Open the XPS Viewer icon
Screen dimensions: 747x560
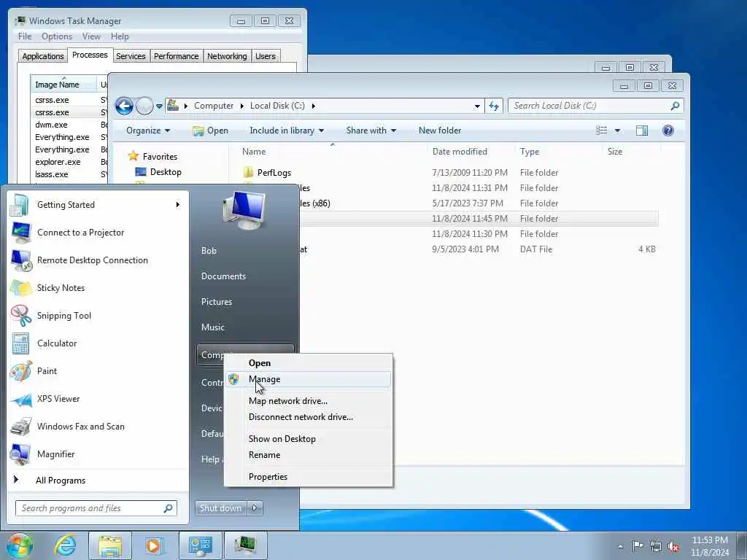(20, 399)
